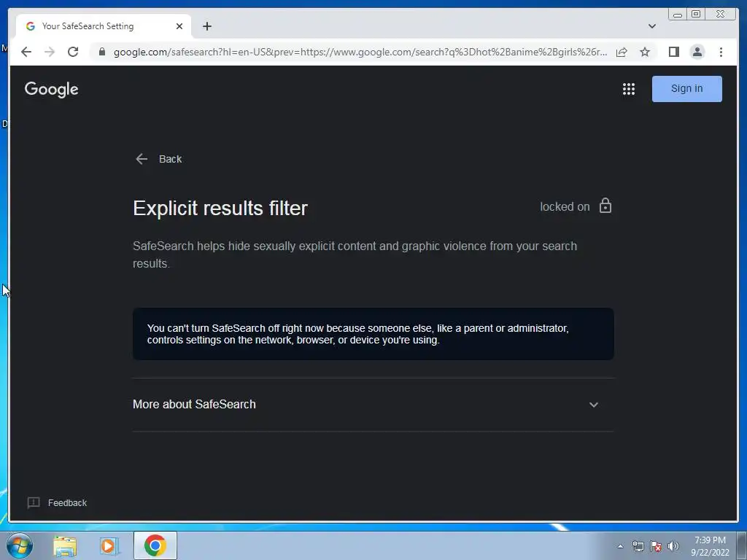Open tab search dropdown arrow

(651, 26)
